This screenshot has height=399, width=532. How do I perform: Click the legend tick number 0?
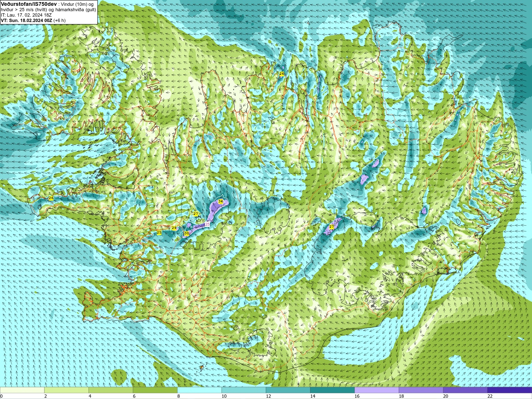click(2, 396)
